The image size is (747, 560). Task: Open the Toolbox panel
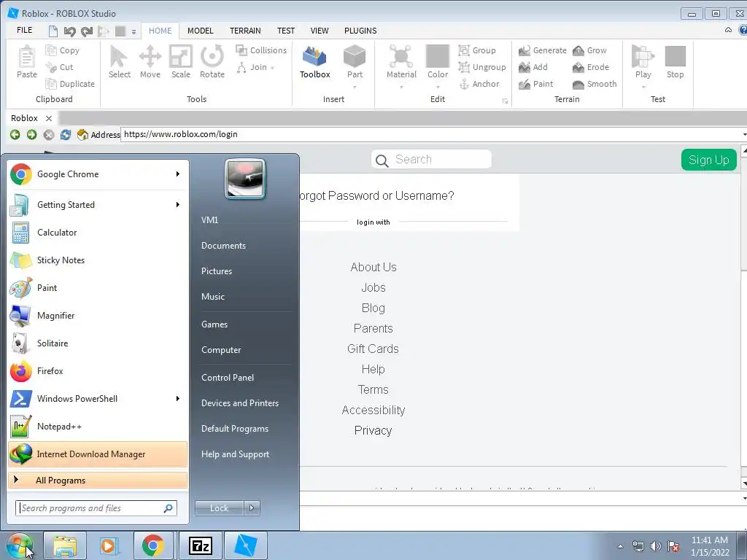point(315,62)
